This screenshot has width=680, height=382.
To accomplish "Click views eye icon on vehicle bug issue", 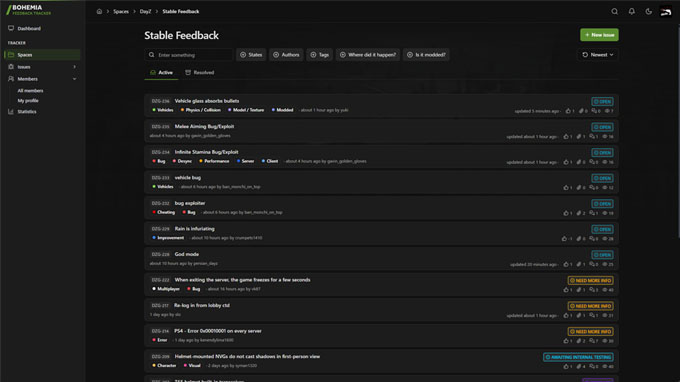I will pos(605,188).
